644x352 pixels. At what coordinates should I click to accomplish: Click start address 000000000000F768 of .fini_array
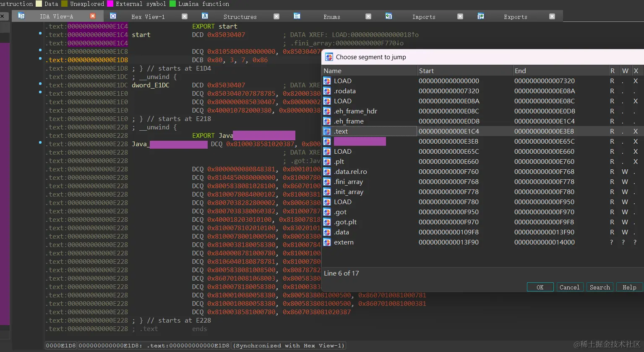(x=448, y=182)
